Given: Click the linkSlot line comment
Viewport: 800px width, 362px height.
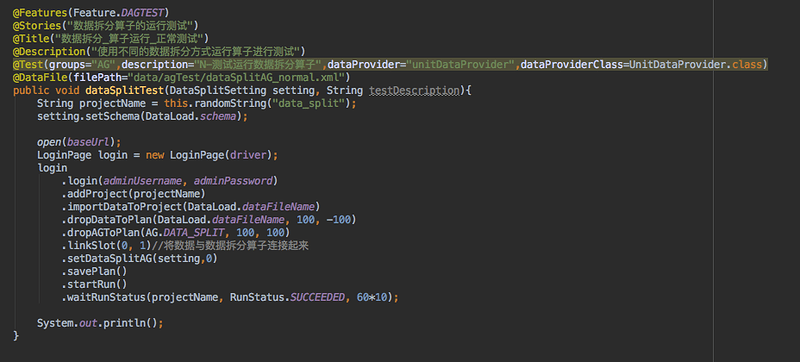Looking at the screenshot, I should coord(230,246).
